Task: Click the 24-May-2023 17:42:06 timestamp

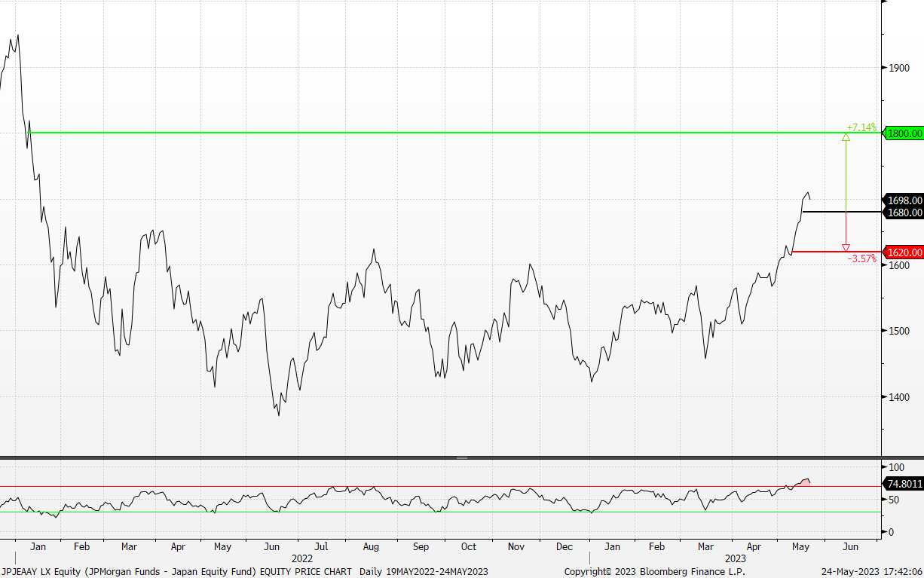Action: pos(873,571)
